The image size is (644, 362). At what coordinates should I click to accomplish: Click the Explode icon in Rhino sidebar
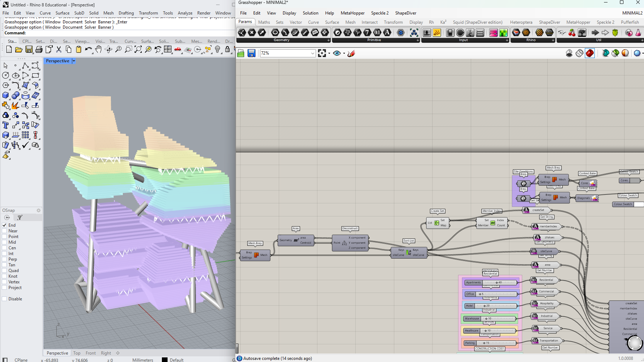click(16, 105)
